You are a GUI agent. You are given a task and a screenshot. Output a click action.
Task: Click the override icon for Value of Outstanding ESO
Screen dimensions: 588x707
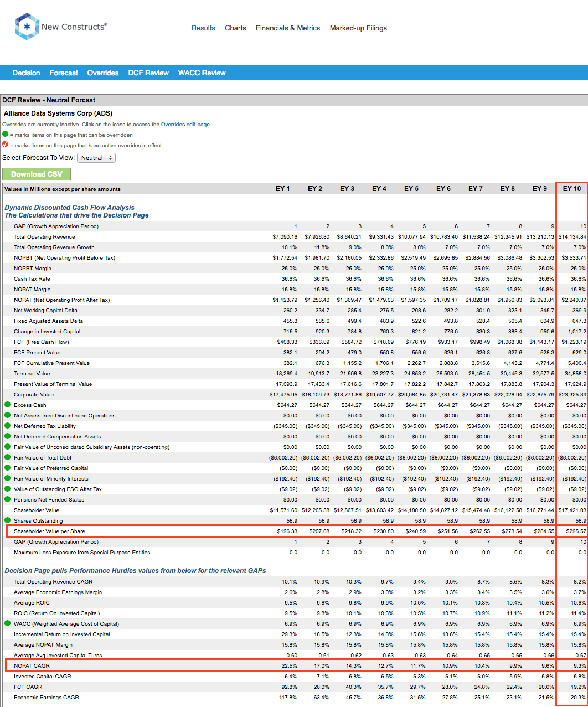8,489
